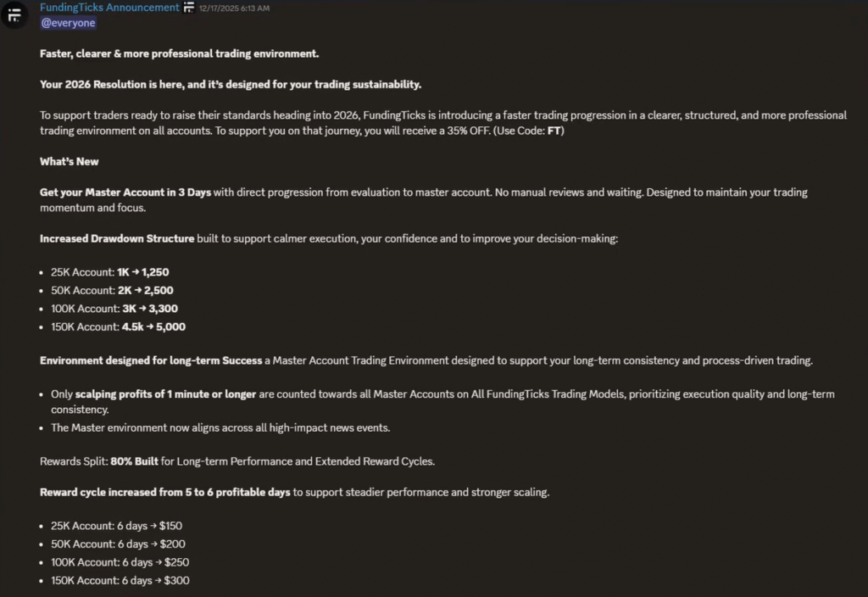Click the "Increased Drawdown Structure" bold text
Viewport: 868px width, 597px height.
117,238
